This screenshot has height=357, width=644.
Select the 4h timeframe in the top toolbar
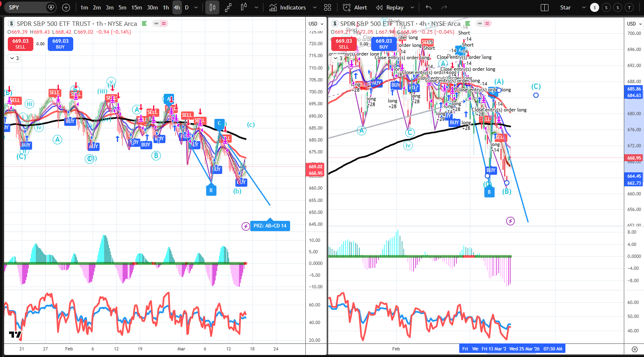pyautogui.click(x=177, y=7)
